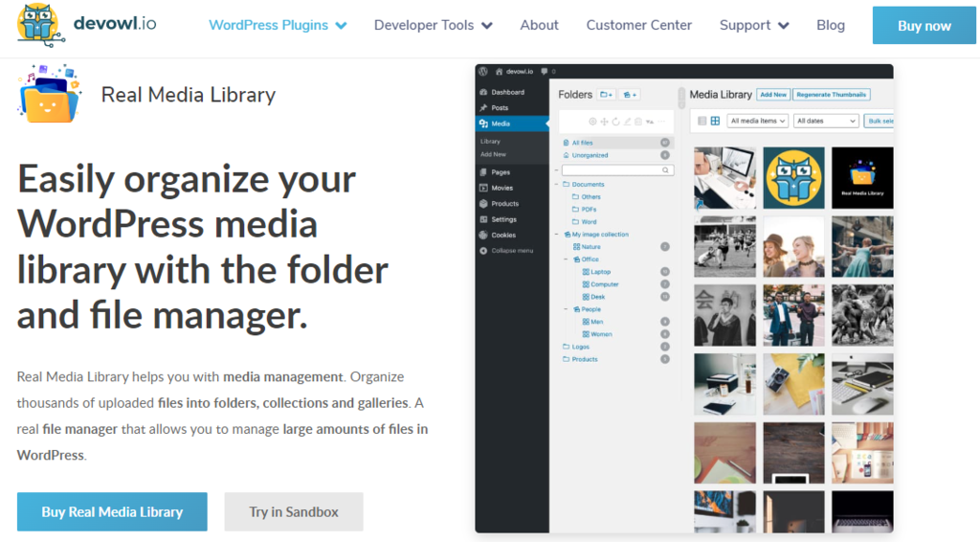Image resolution: width=980 pixels, height=542 pixels.
Task: Select the camera on yellow background thumbnail
Action: coord(793,384)
